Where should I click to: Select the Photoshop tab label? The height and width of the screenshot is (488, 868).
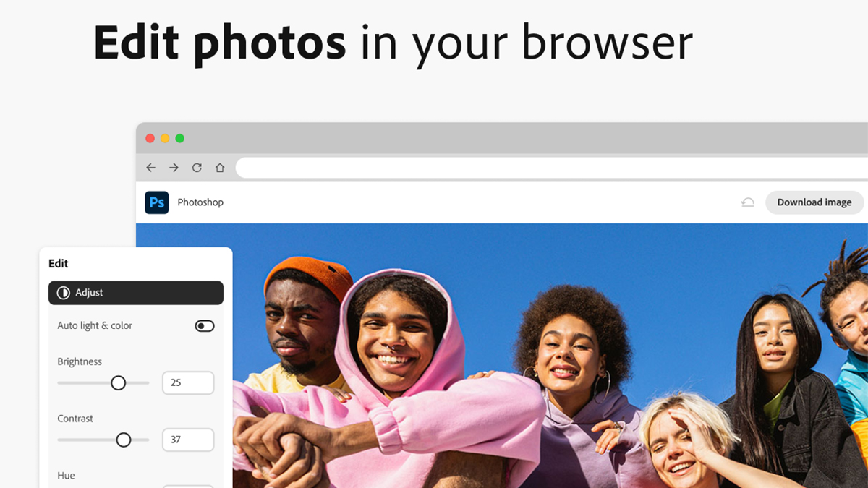coord(200,202)
